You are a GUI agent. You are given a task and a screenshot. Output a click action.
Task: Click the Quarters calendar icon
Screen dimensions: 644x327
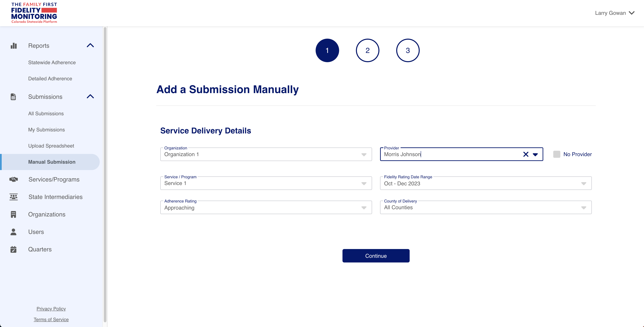click(x=13, y=249)
